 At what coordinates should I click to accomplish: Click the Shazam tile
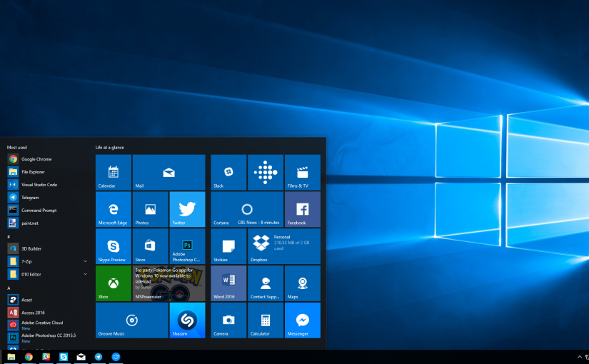coord(187,320)
